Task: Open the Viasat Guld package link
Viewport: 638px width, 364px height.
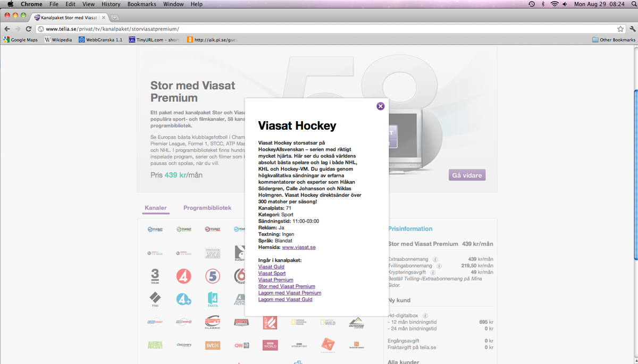Action: 271,267
